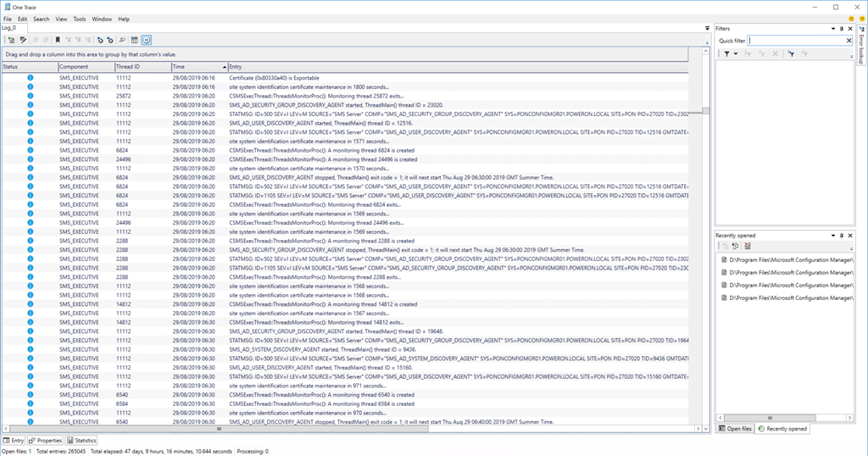
Task: Open the Recently opened panel options dropdown
Action: click(831, 236)
